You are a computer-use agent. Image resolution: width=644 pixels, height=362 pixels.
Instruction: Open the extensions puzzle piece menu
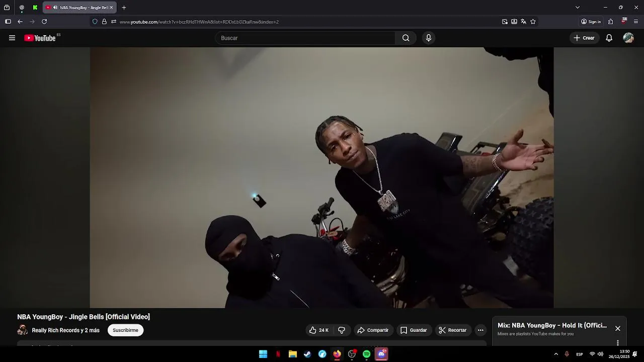click(610, 22)
